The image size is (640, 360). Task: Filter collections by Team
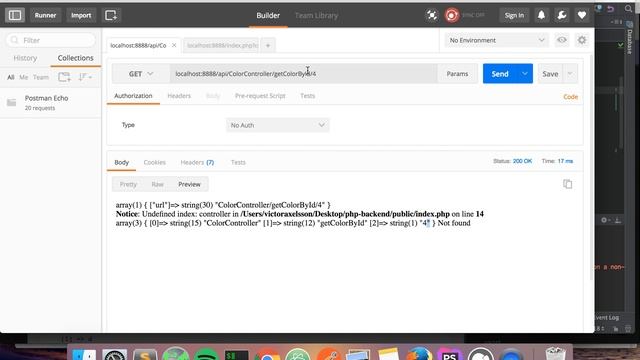tap(41, 77)
